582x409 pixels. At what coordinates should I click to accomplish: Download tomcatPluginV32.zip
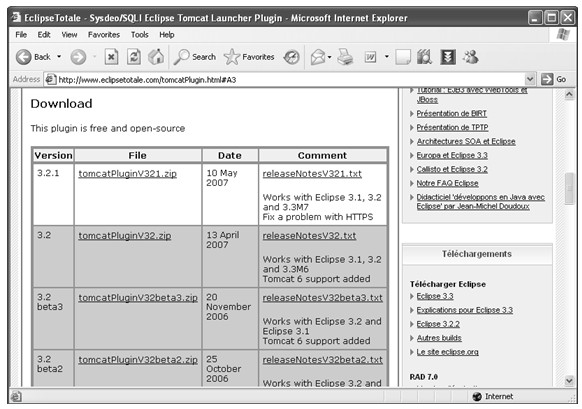coord(125,236)
